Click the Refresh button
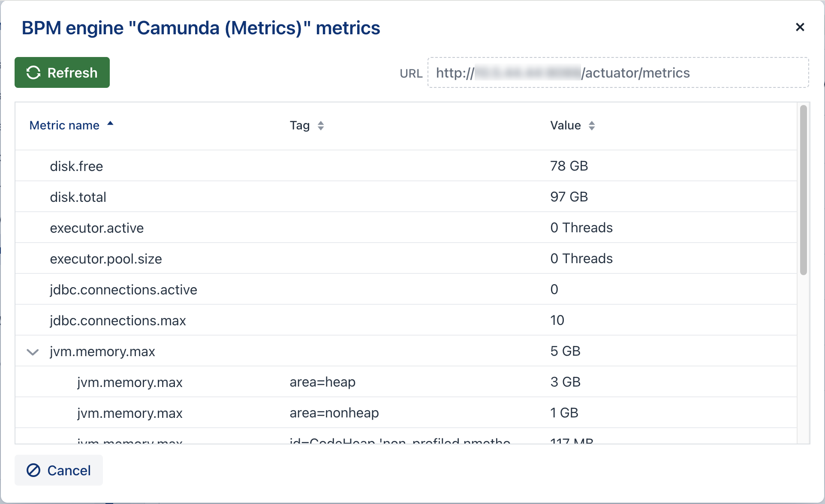 [62, 72]
